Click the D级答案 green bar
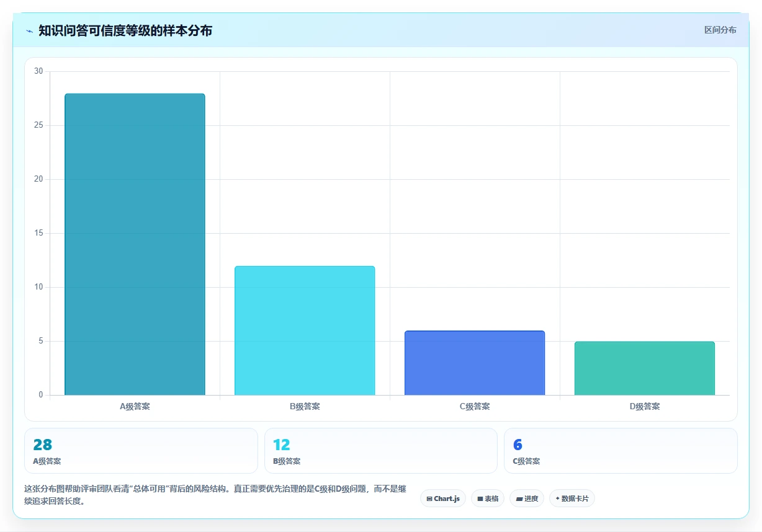 pos(645,368)
